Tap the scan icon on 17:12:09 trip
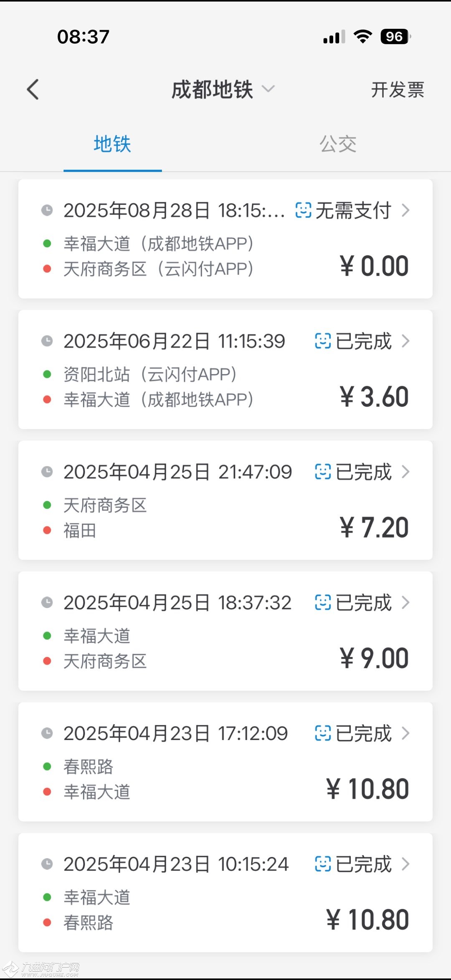 [x=323, y=733]
